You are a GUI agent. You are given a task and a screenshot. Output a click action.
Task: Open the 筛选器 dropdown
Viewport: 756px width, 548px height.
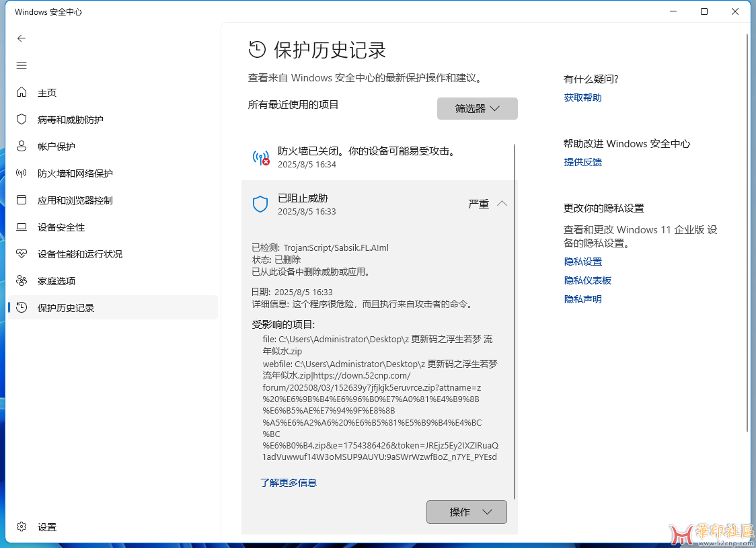pos(478,108)
